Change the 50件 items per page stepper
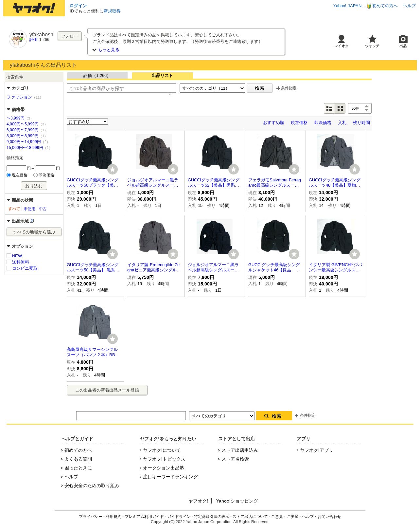Screen dimensions: 420x531 tap(360, 108)
